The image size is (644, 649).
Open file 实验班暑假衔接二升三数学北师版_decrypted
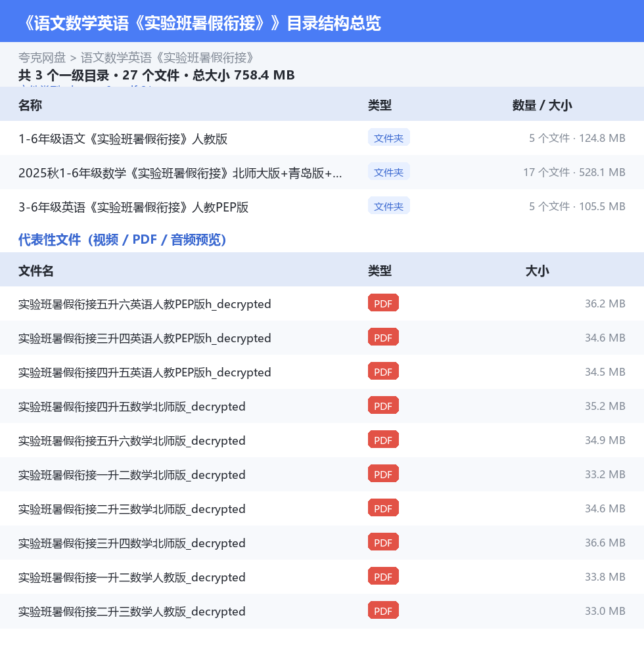pyautogui.click(x=131, y=508)
